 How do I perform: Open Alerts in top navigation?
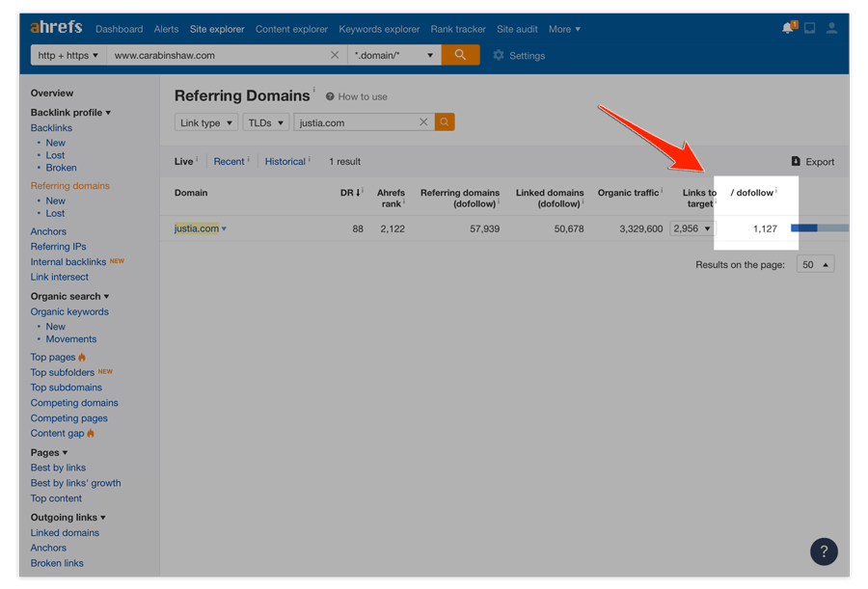[x=166, y=29]
